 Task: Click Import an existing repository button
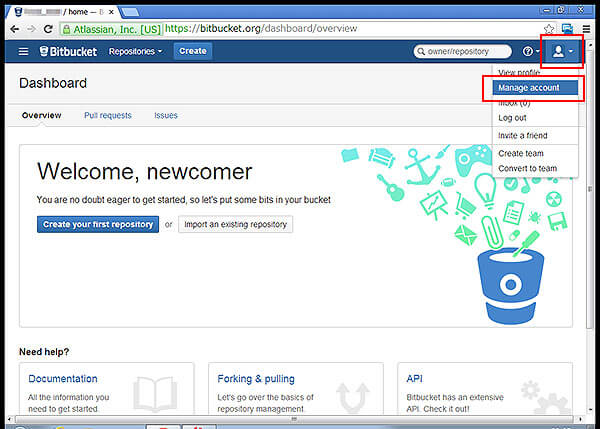coord(235,224)
